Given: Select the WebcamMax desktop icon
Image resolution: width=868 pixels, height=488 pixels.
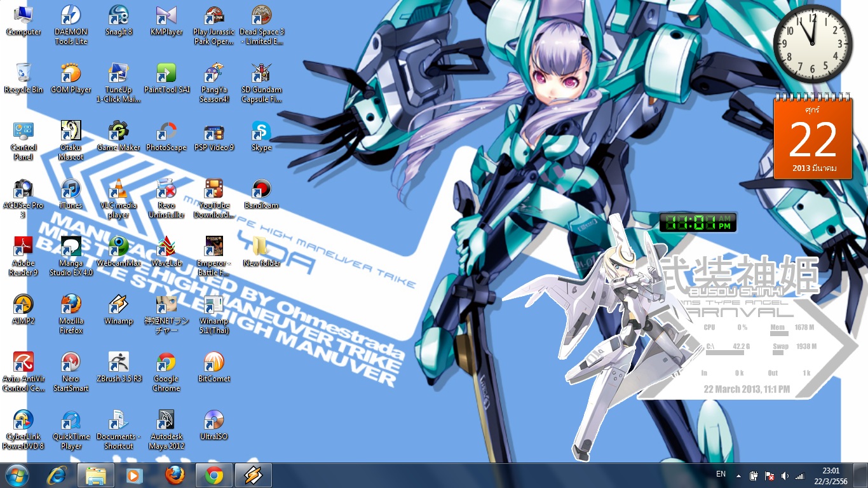Looking at the screenshot, I should pyautogui.click(x=119, y=252).
